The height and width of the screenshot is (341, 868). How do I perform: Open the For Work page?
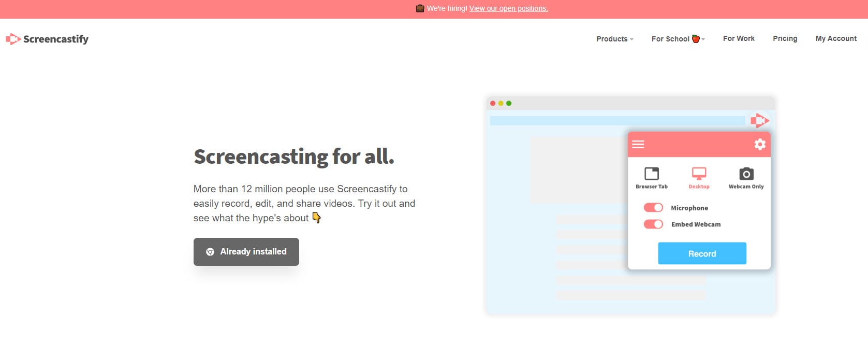(x=739, y=38)
